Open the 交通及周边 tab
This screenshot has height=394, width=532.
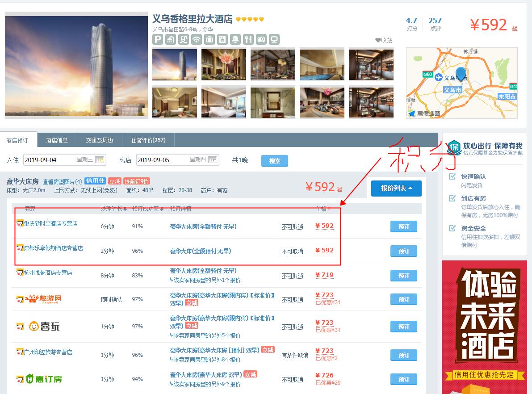coord(99,139)
